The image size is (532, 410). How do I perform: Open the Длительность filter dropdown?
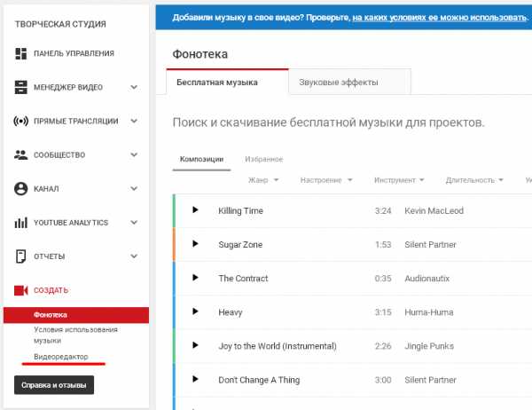pos(474,180)
